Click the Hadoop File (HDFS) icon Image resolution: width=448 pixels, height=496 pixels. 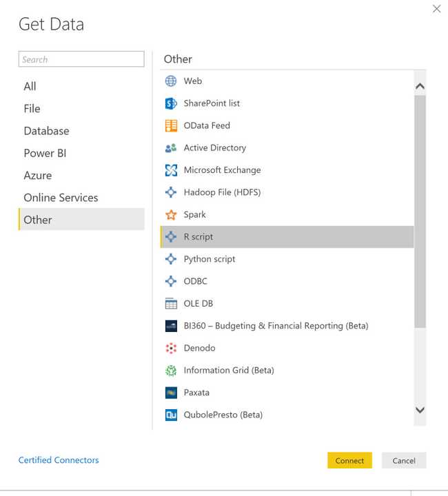(x=171, y=192)
